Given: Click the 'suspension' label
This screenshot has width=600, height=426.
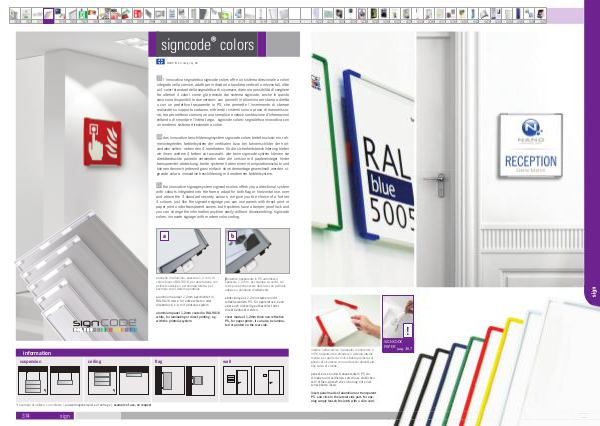Looking at the screenshot, I should (31, 361).
